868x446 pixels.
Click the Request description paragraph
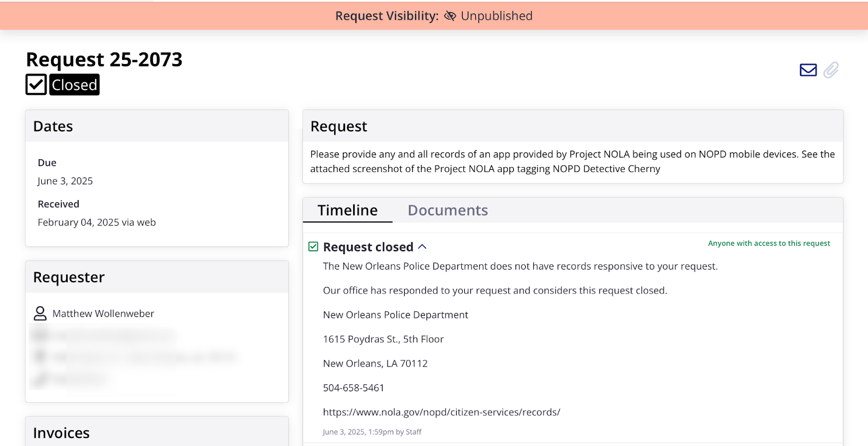tap(572, 162)
